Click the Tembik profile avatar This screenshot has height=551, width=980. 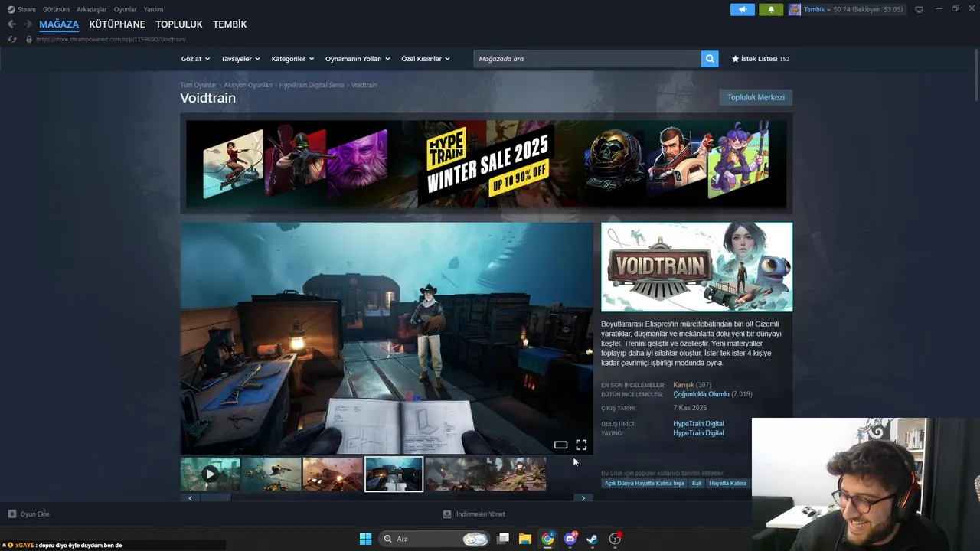[x=795, y=9]
